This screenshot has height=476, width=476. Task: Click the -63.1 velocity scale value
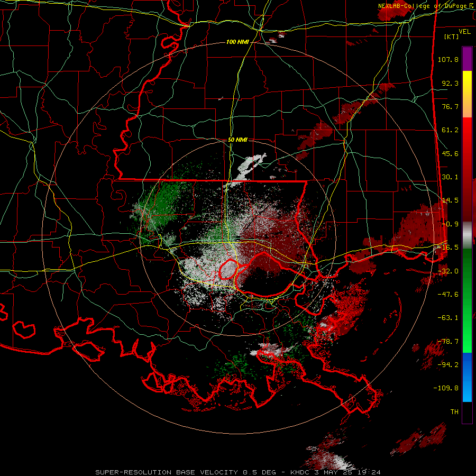click(x=448, y=318)
